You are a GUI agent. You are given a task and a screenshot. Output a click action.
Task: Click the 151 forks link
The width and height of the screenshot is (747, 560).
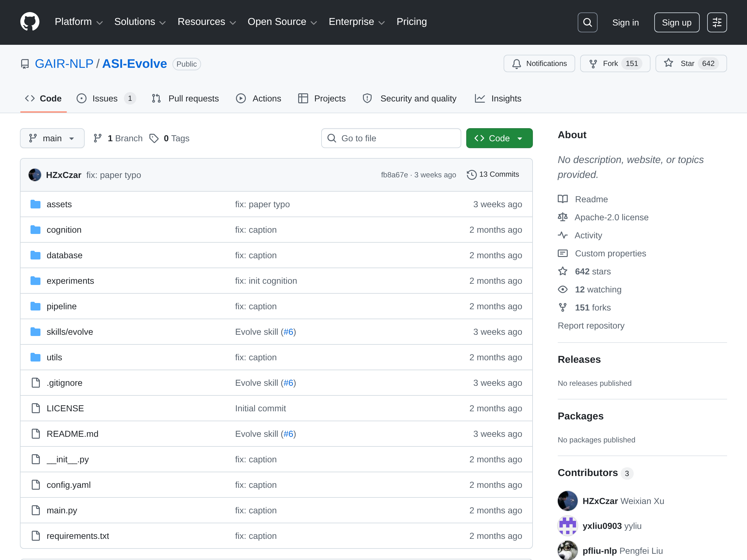tap(593, 307)
